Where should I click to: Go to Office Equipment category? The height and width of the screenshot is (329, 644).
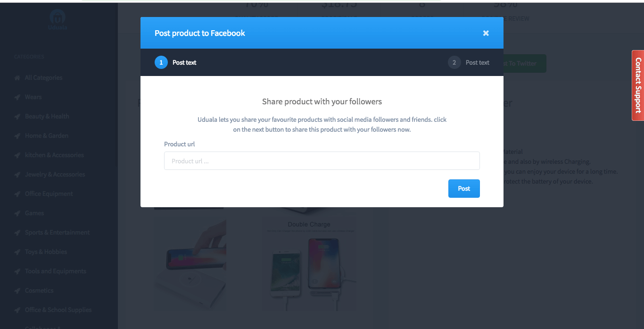coord(49,194)
